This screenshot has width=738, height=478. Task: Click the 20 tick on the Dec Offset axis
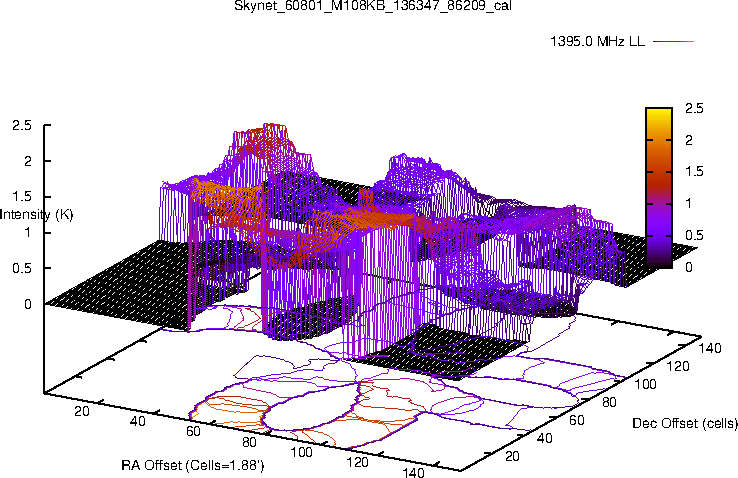tap(512, 456)
